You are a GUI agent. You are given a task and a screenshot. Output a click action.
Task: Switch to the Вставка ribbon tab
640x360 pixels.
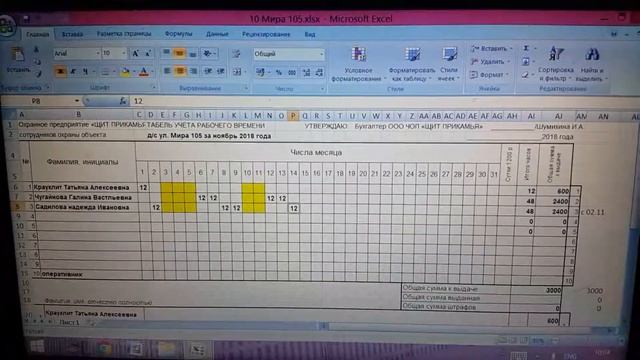pyautogui.click(x=72, y=34)
